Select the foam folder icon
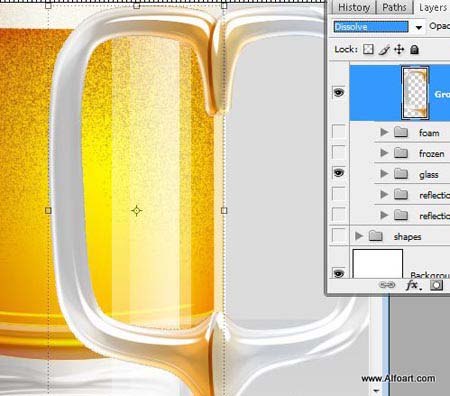450x396 pixels. pos(401,132)
